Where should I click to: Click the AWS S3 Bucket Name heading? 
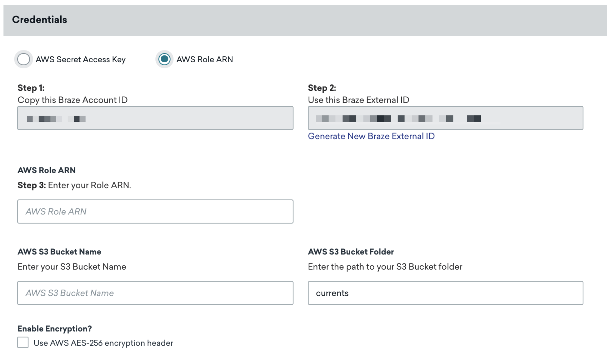(x=59, y=252)
